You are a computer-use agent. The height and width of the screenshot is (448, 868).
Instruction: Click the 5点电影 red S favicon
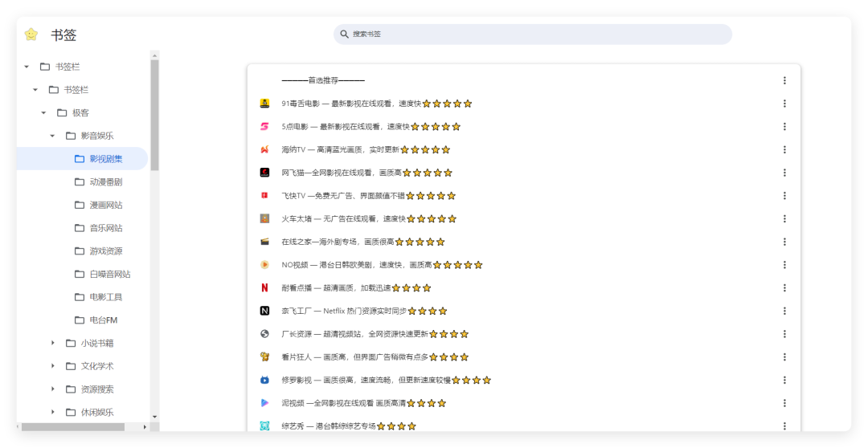[x=264, y=127]
